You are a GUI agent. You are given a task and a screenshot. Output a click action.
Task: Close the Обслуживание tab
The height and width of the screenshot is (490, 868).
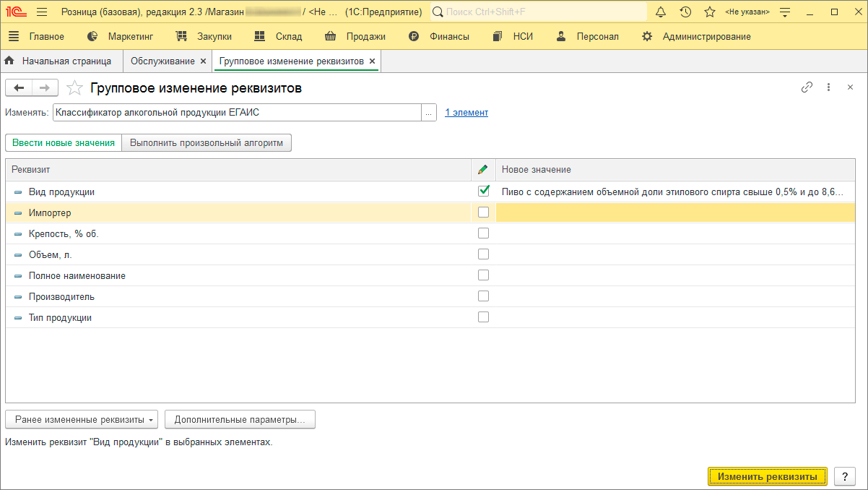(203, 61)
